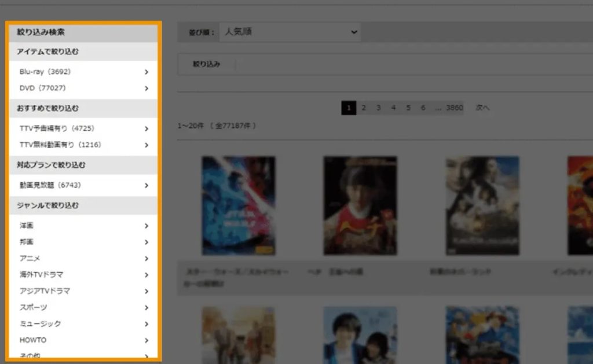Image resolution: width=593 pixels, height=364 pixels.
Task: Expand the 洋画 genre arrow
Action: 147,226
